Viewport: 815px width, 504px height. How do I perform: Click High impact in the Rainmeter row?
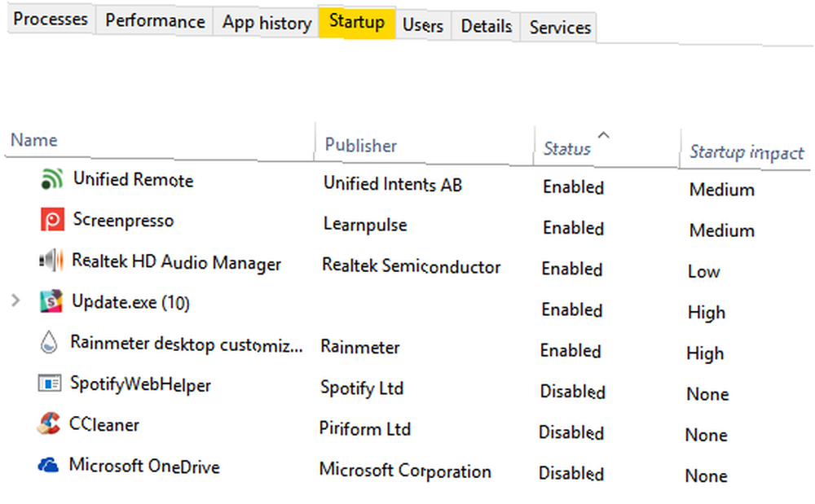(x=705, y=354)
